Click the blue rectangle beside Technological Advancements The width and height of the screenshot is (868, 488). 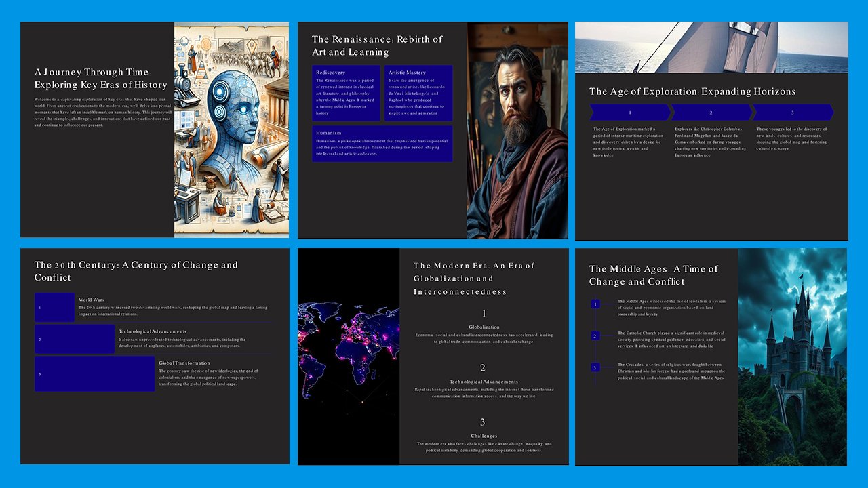click(x=73, y=339)
